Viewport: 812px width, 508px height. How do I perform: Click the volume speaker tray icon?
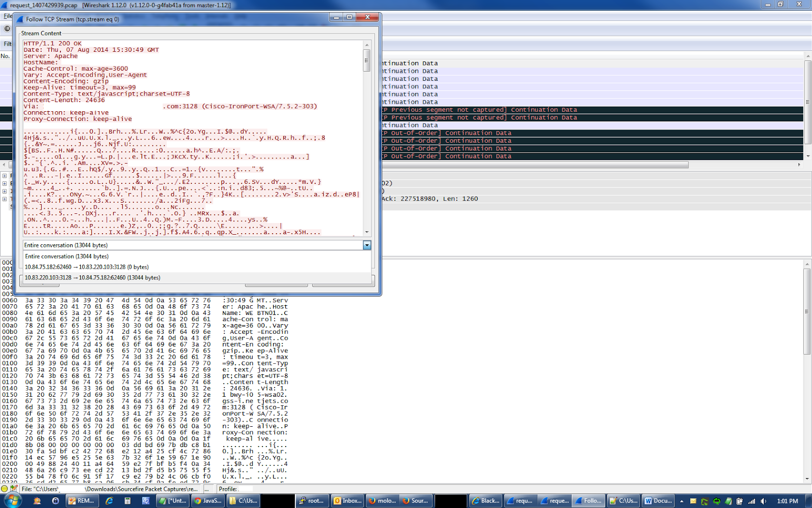(x=763, y=501)
